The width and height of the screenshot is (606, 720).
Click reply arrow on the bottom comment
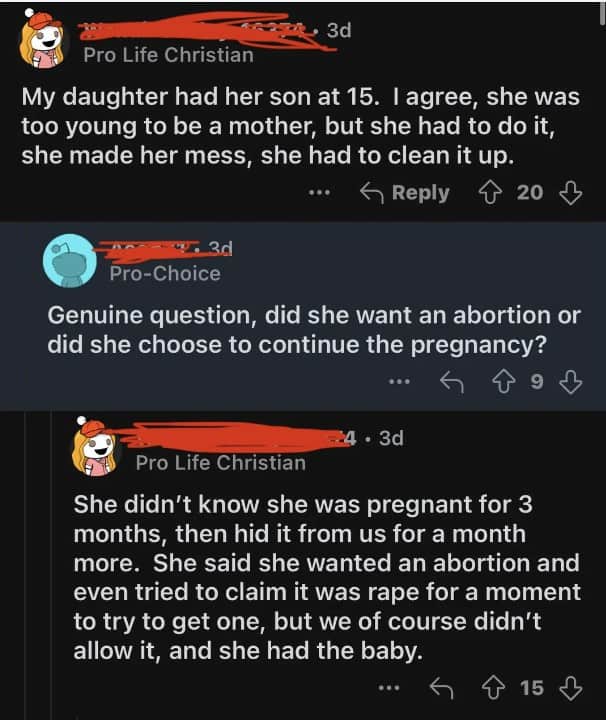point(441,687)
